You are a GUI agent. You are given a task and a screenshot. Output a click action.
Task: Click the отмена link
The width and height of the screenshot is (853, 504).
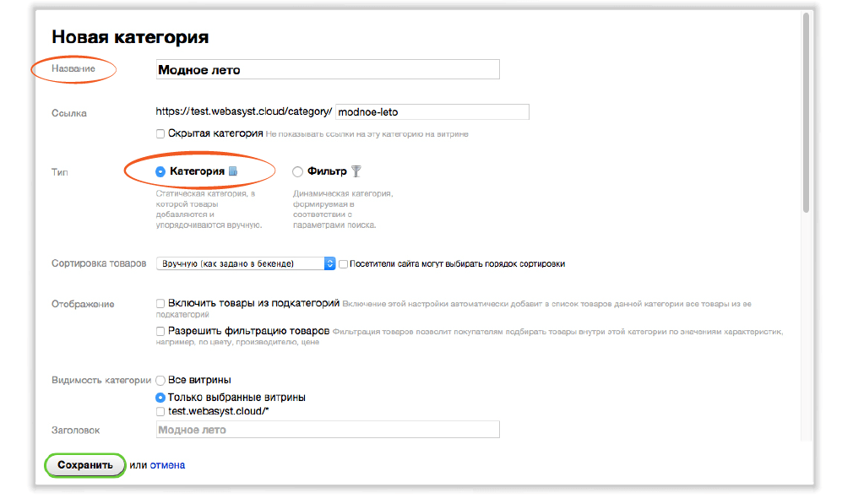tap(167, 465)
